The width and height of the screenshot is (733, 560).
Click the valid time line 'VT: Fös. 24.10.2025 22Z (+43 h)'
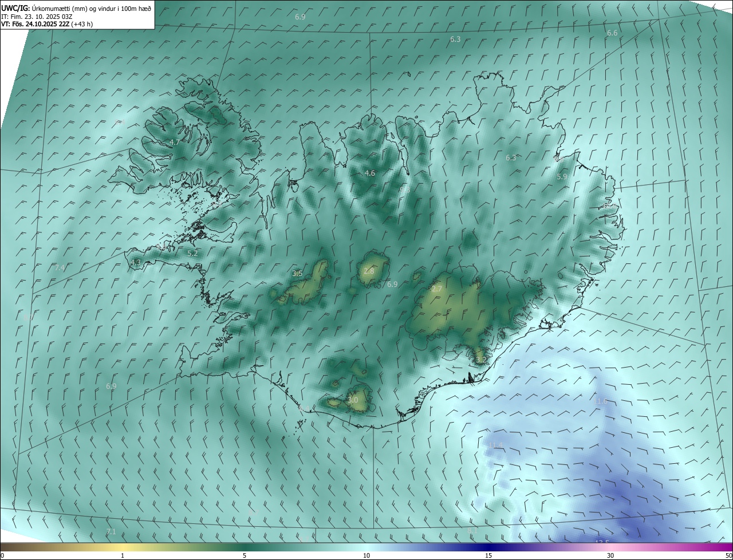coord(47,24)
